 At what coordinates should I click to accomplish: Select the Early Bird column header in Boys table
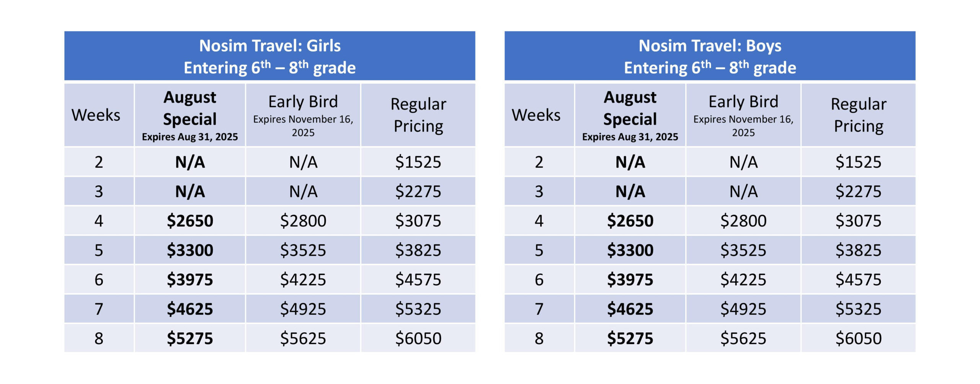point(743,115)
